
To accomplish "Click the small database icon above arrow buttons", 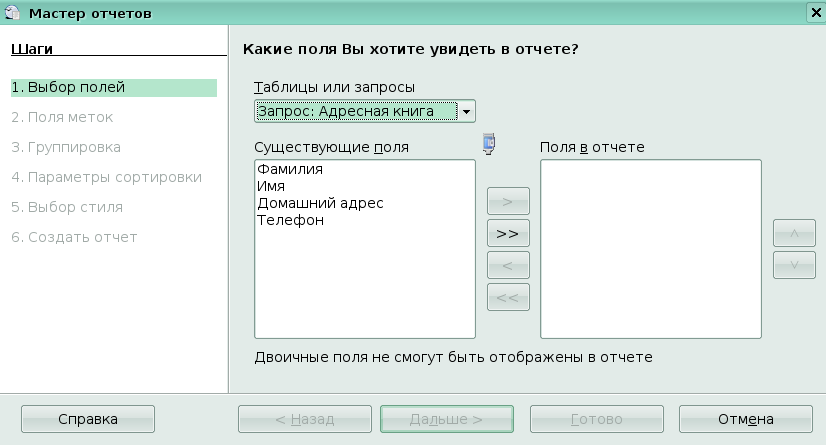I will click(x=489, y=144).
